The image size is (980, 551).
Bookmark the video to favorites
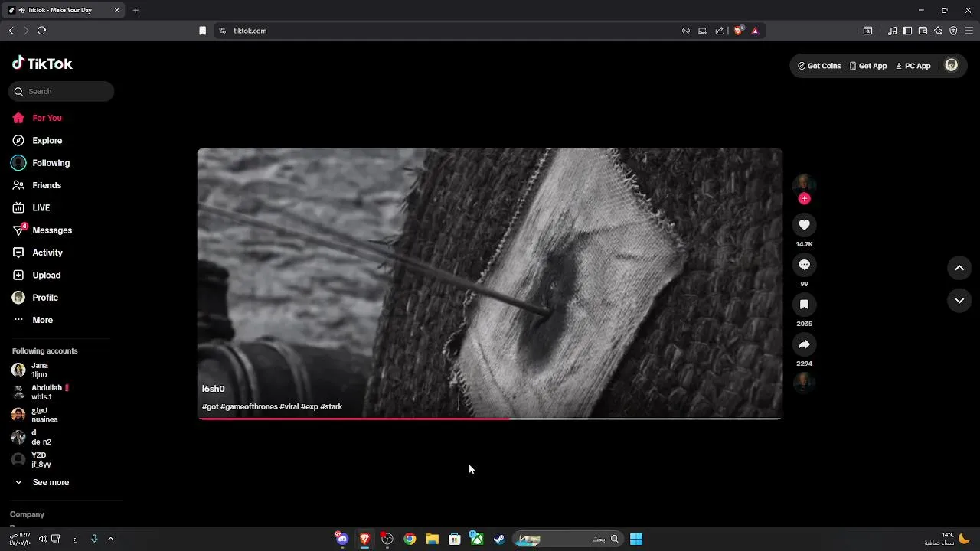(x=804, y=304)
